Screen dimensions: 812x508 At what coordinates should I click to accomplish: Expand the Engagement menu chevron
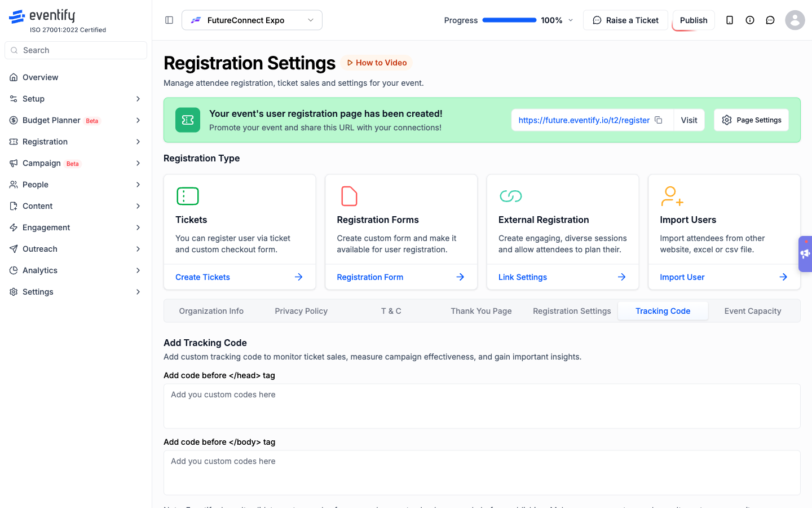[x=138, y=227]
